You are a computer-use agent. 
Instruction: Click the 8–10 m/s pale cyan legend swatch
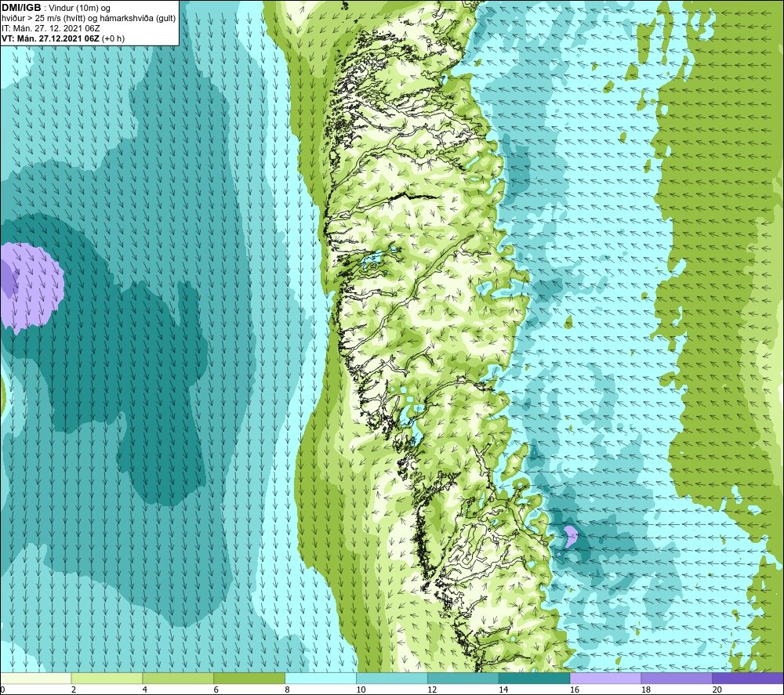[321, 678]
